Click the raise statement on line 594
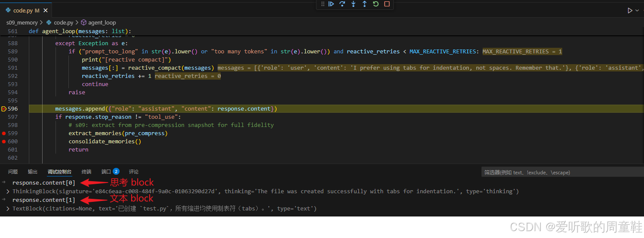Image resolution: width=644 pixels, height=238 pixels. [77, 93]
